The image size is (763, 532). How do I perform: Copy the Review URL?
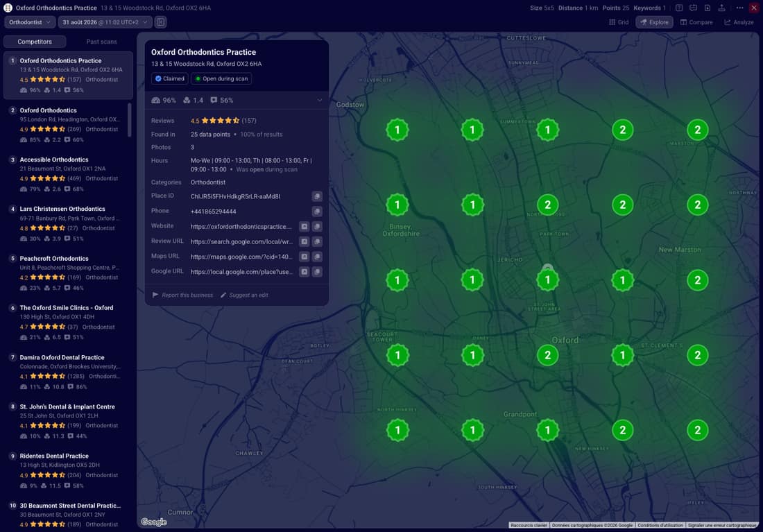coord(317,241)
